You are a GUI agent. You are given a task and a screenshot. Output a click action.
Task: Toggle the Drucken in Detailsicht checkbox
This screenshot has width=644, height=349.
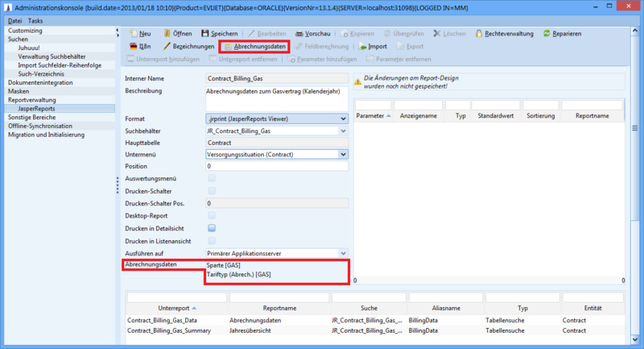212,228
